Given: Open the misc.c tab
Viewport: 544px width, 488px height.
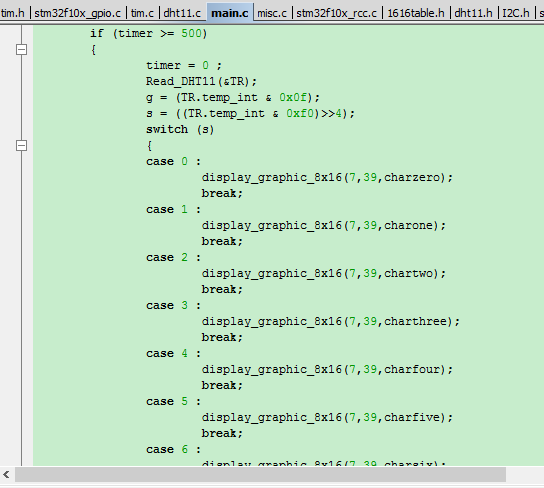Looking at the screenshot, I should point(272,13).
